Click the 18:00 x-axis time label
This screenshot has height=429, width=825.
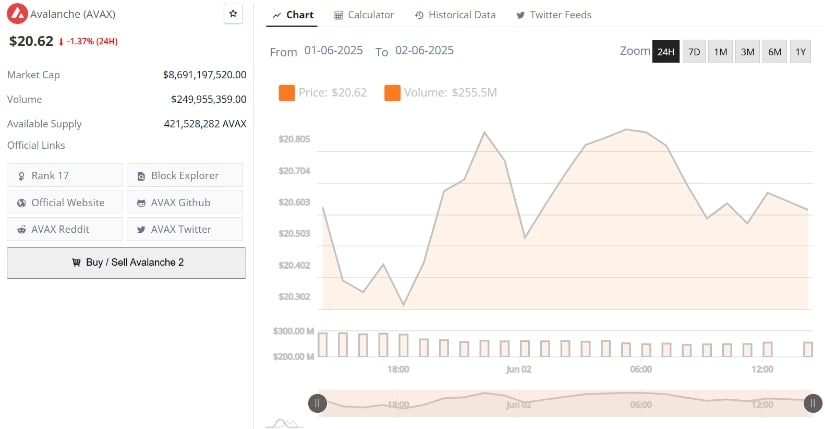[398, 369]
